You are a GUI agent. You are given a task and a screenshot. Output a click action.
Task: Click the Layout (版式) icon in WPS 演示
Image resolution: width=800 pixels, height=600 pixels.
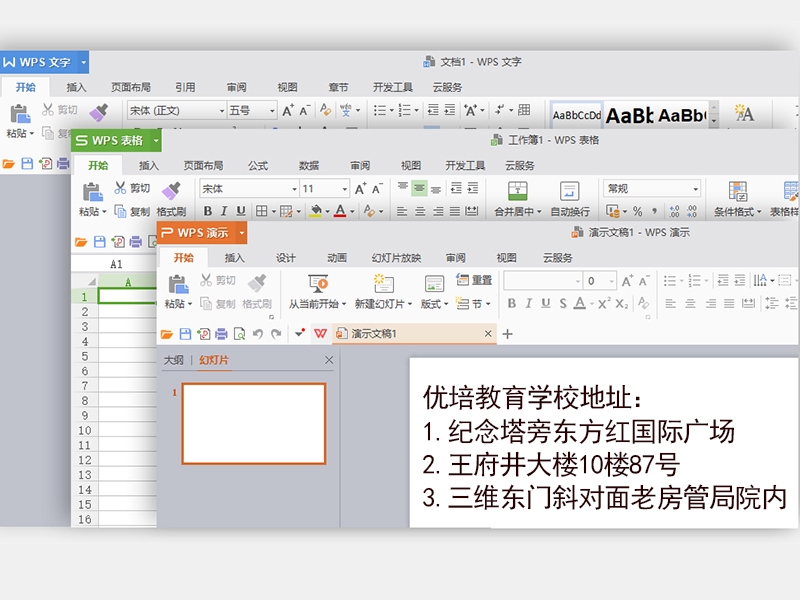(x=433, y=284)
